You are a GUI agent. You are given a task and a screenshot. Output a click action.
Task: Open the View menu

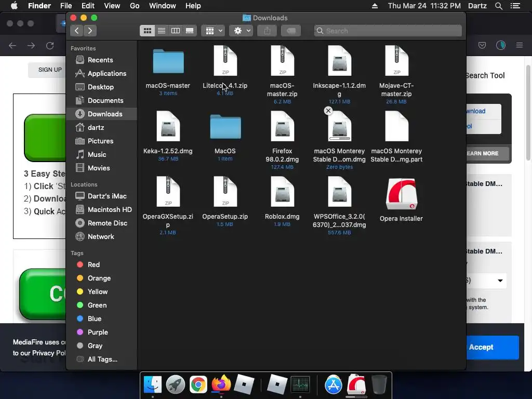112,6
